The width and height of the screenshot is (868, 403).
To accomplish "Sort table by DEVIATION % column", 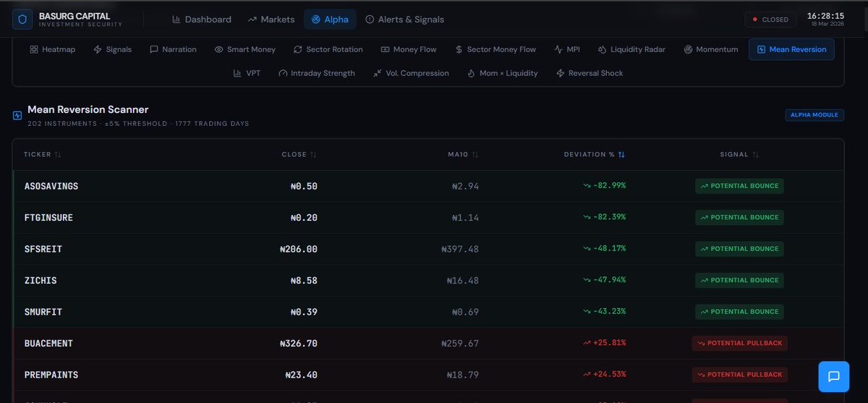I will (x=595, y=154).
